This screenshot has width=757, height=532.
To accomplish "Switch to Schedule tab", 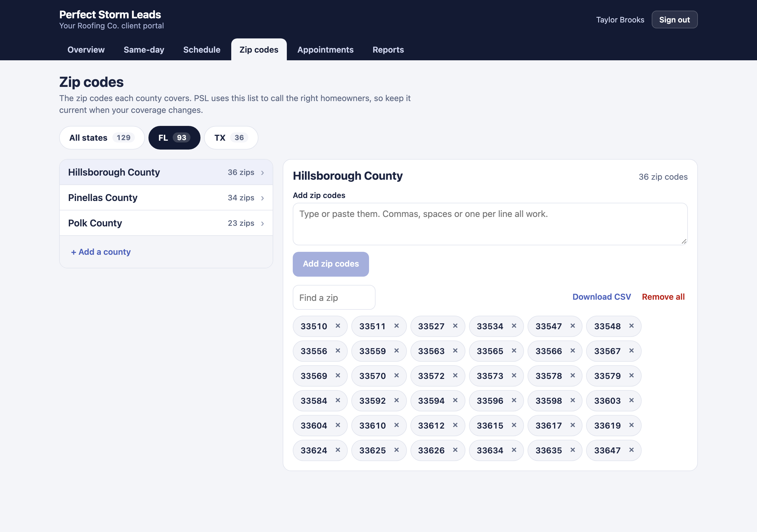I will pyautogui.click(x=202, y=50).
